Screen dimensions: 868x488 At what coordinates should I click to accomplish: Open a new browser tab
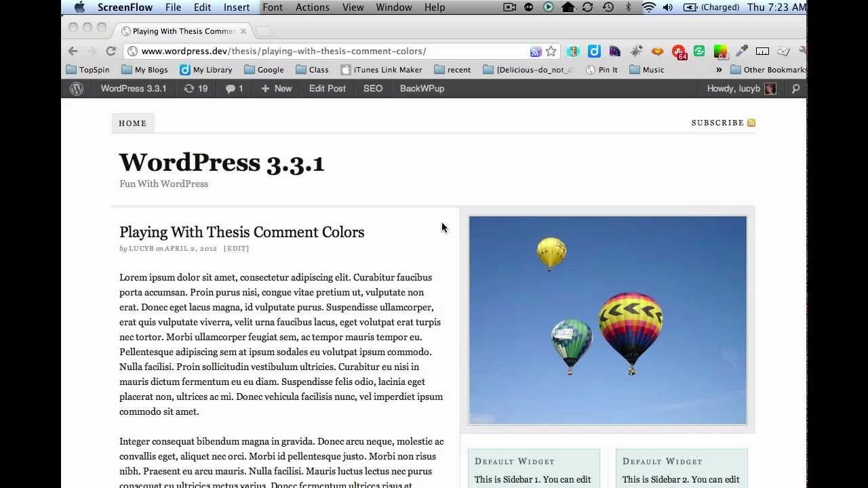[x=264, y=31]
